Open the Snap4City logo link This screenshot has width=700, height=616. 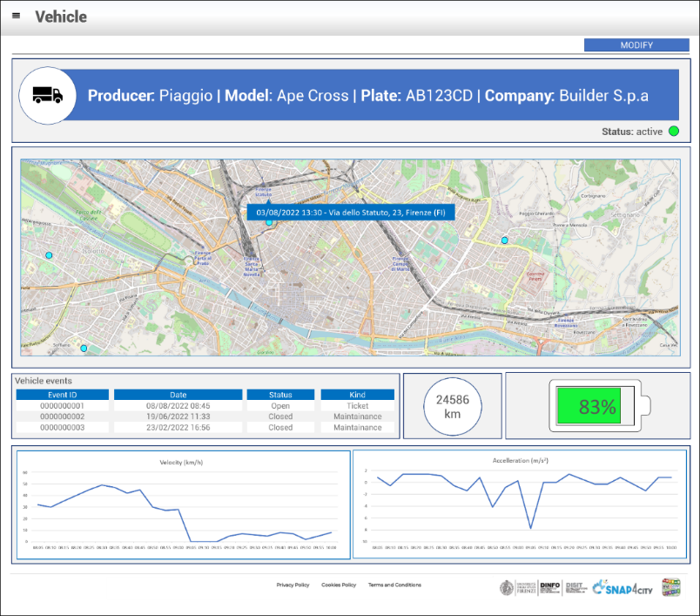click(x=622, y=589)
